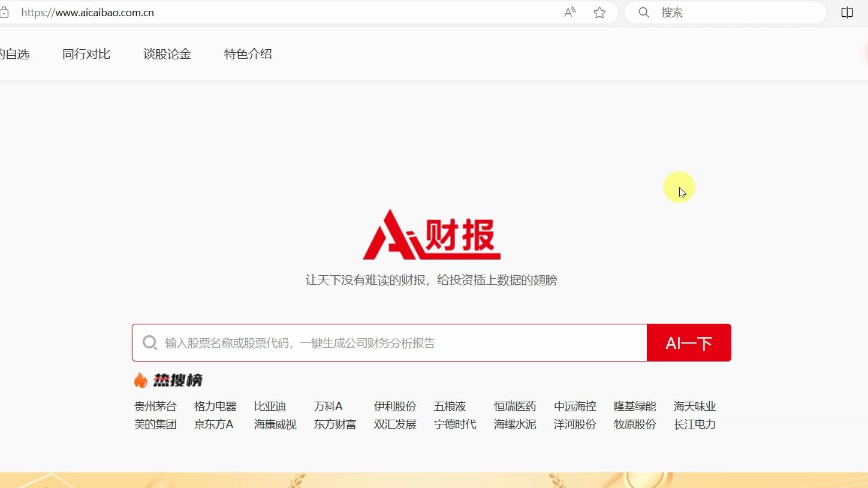Select 长江电力 from hot searches

[x=695, y=424]
